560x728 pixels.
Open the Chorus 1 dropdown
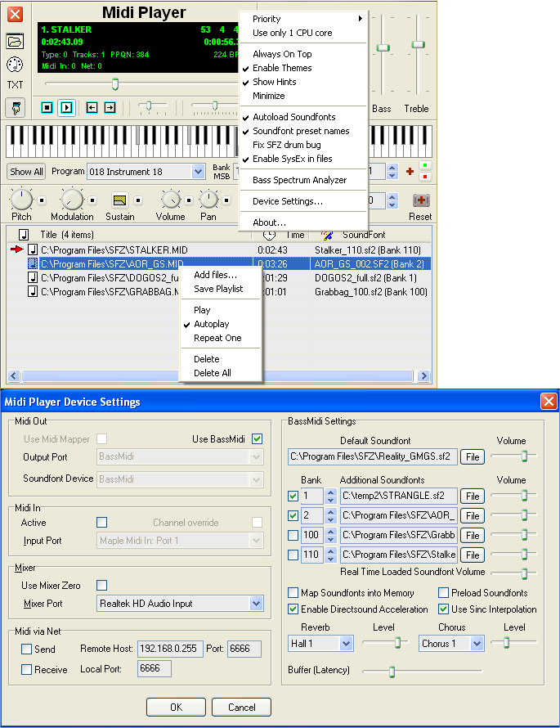click(x=477, y=644)
